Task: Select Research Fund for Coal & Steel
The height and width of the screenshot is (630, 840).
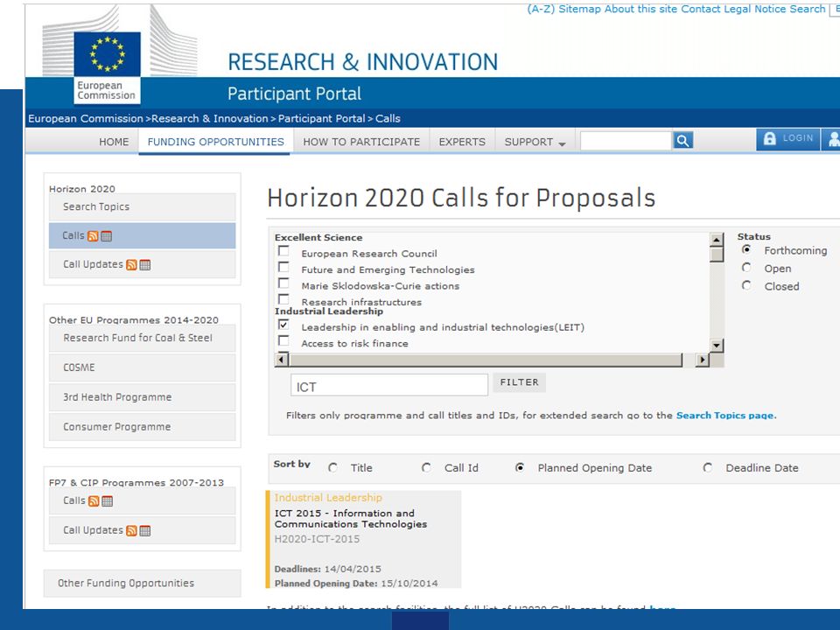Action: (142, 338)
